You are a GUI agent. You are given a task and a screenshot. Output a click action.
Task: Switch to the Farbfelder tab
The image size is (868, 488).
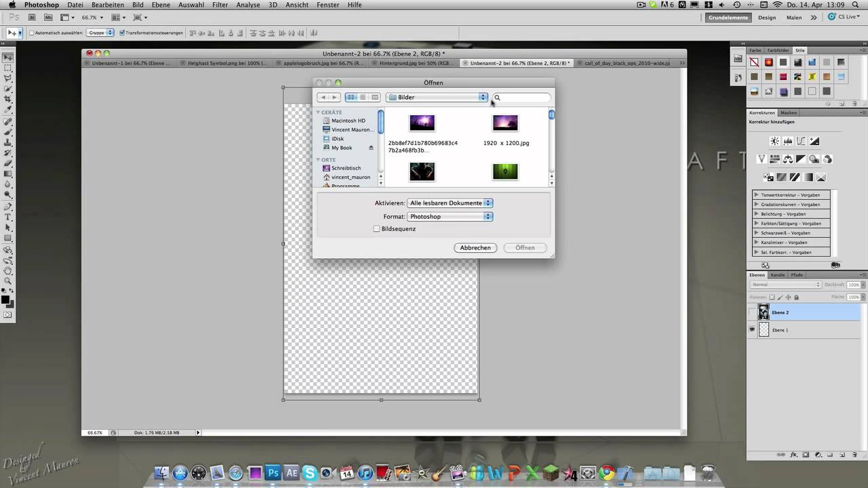point(778,50)
